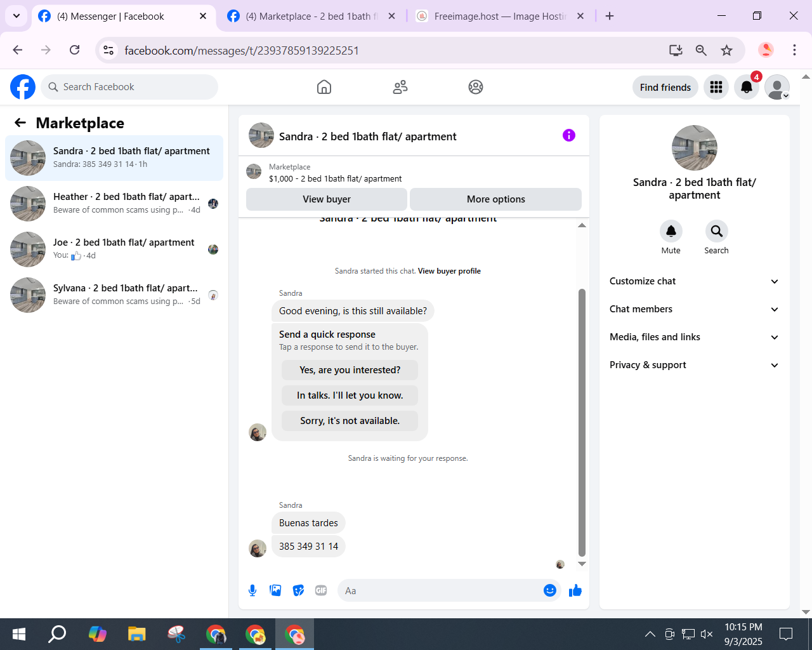
Task: Open Heather conversation in Marketplace list
Action: pos(114,204)
